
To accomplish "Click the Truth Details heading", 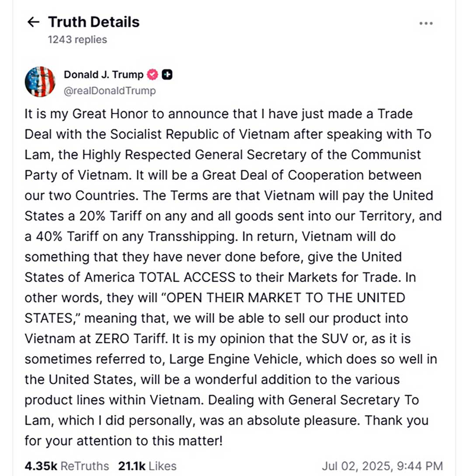I will pos(94,22).
